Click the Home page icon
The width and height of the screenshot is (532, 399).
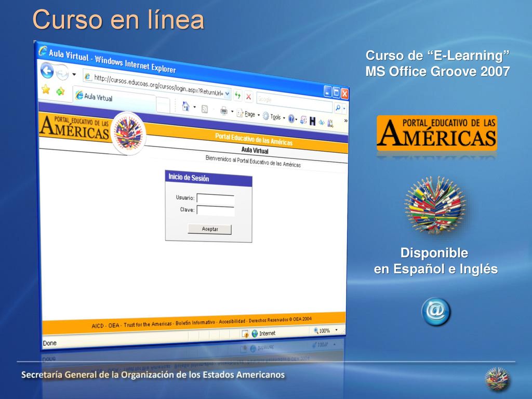tap(185, 106)
